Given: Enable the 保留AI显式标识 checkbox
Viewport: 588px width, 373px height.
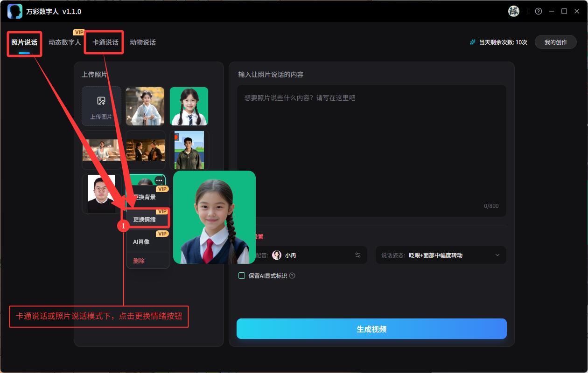Looking at the screenshot, I should coord(242,276).
